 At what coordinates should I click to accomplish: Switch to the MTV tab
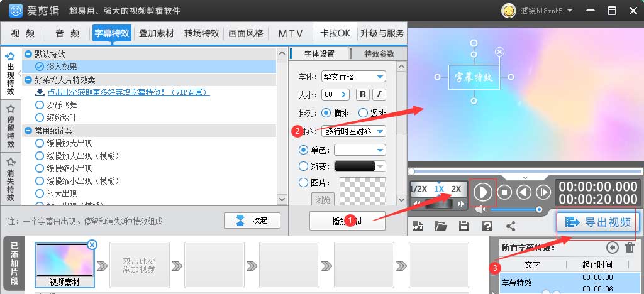291,34
